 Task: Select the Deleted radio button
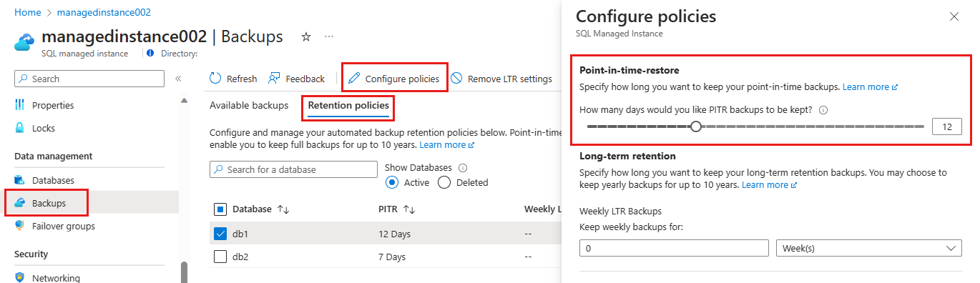444,182
